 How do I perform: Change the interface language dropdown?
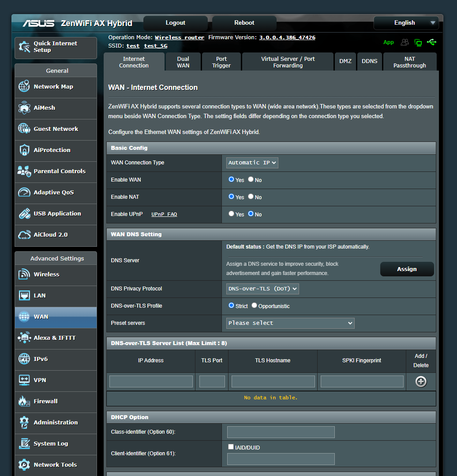pyautogui.click(x=406, y=22)
